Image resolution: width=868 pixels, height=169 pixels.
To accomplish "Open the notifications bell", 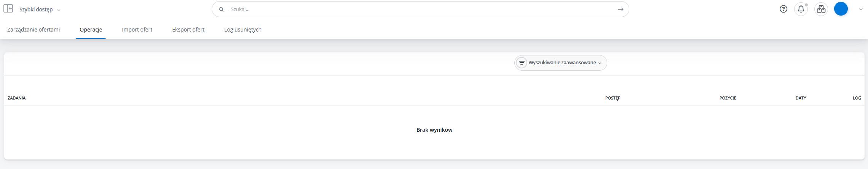I will pyautogui.click(x=801, y=9).
